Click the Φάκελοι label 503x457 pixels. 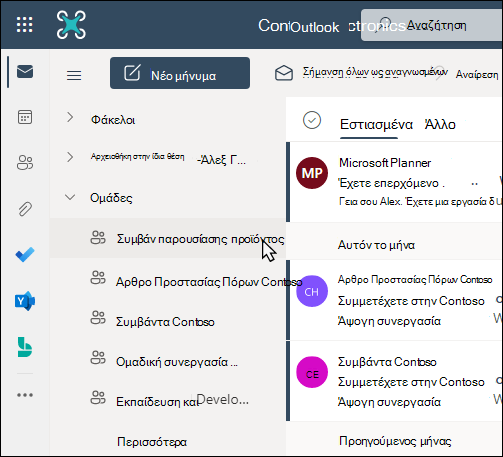(113, 120)
